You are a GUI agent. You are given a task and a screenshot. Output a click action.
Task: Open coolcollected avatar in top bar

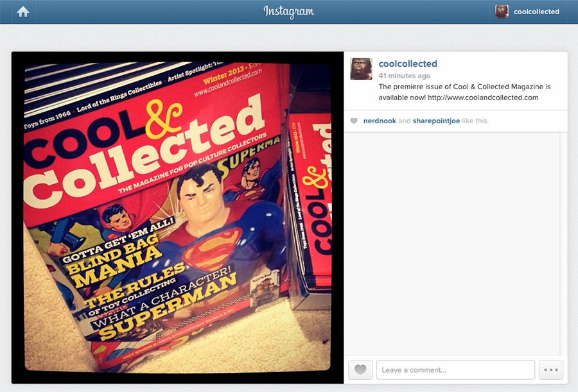click(x=502, y=12)
